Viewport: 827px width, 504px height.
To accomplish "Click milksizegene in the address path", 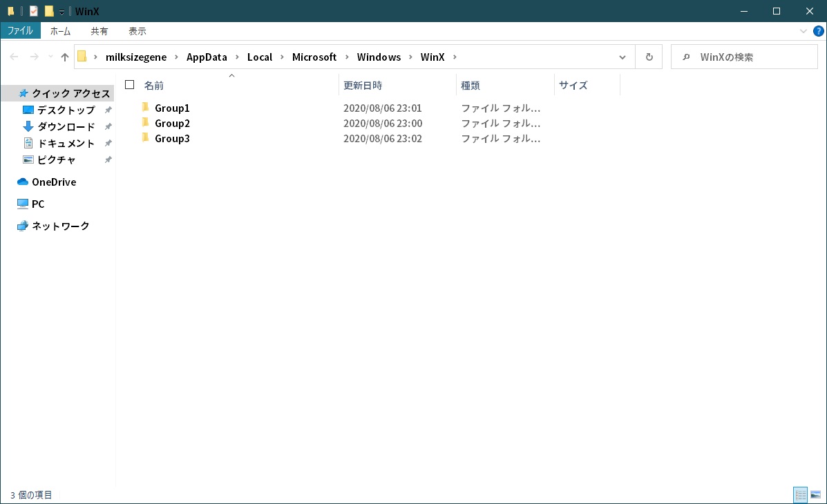I will coord(136,57).
